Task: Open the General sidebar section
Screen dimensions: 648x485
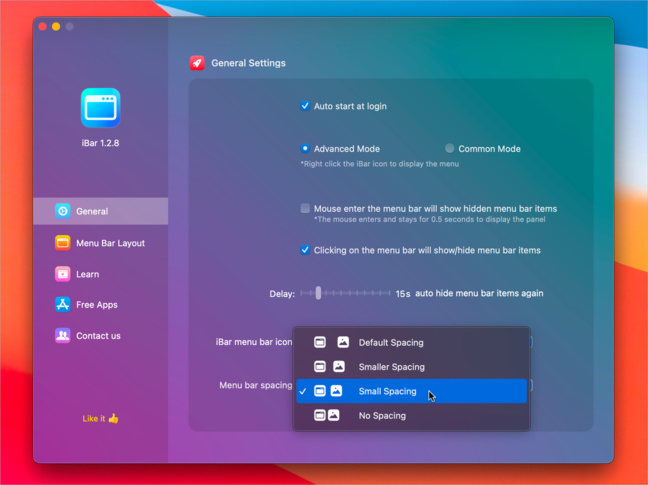Action: coord(100,211)
